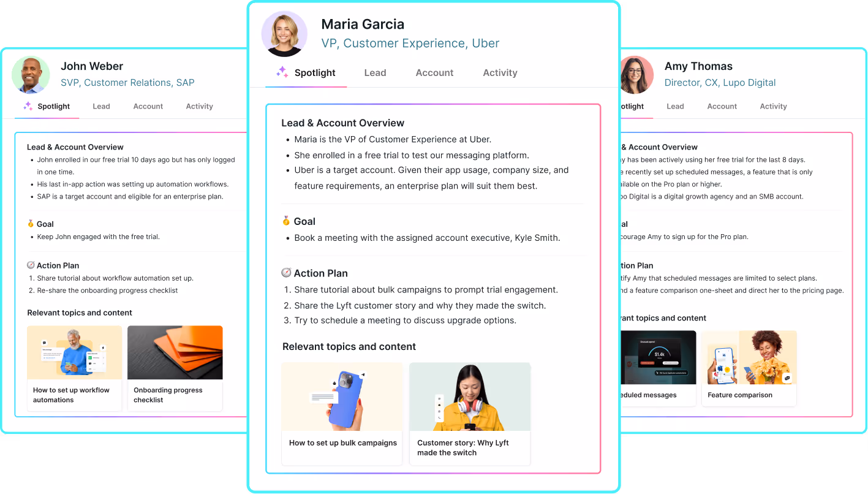Click the compass icon next to John's Action Plan
Viewport: 868px width, 494px height.
[31, 265]
